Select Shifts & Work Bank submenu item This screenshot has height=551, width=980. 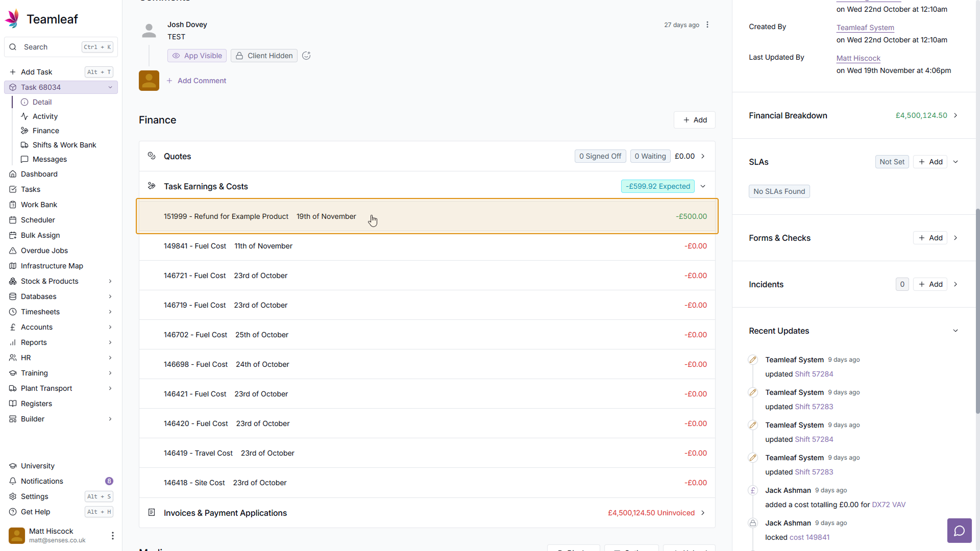pos(64,145)
